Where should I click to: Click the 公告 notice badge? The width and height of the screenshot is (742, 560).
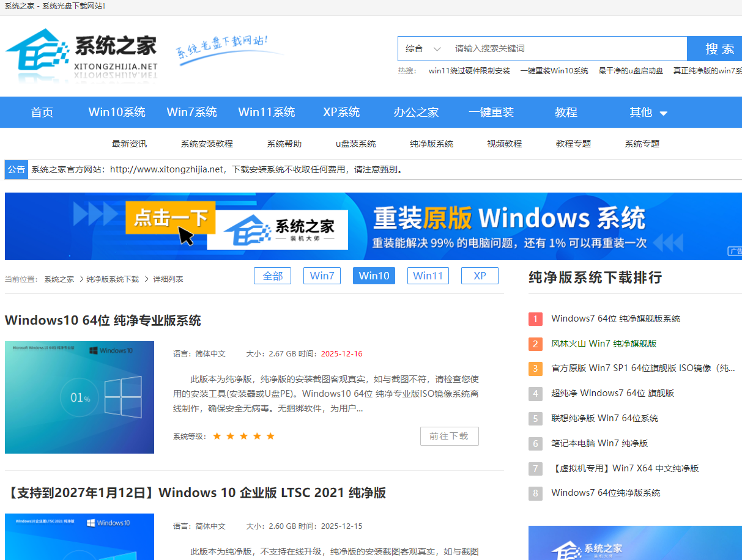17,169
